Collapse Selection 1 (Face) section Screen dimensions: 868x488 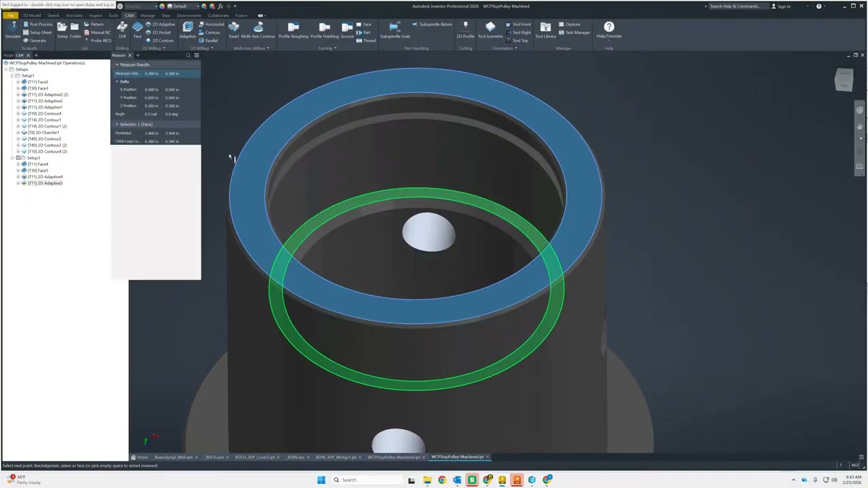tap(117, 125)
